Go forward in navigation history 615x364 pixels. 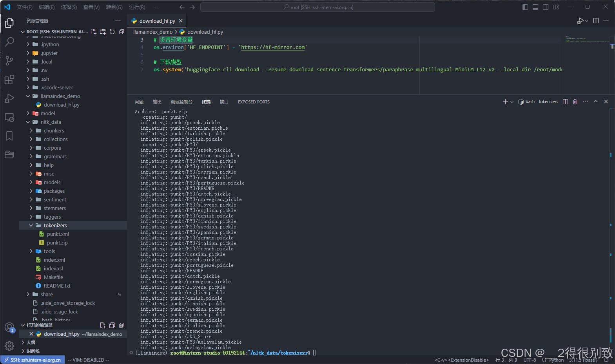192,7
